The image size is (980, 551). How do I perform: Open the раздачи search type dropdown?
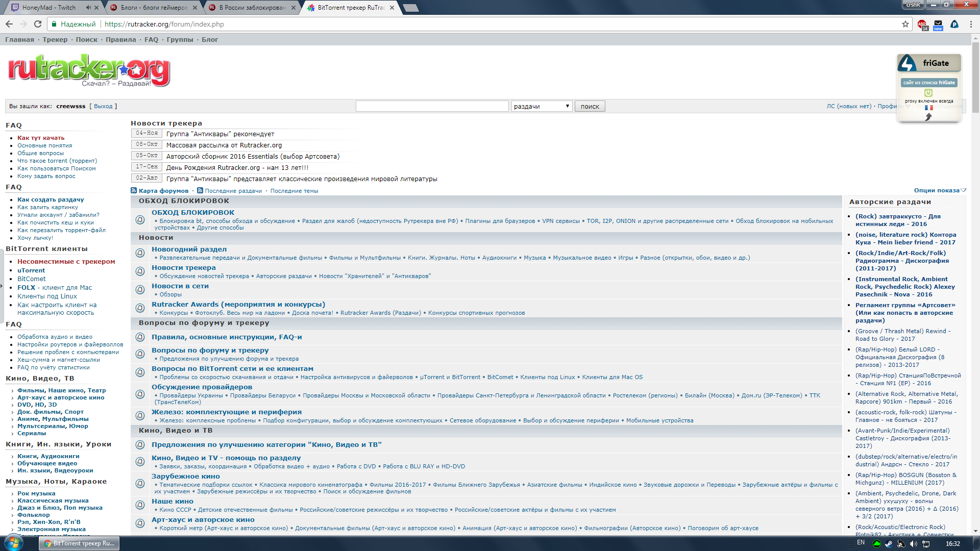pos(542,106)
